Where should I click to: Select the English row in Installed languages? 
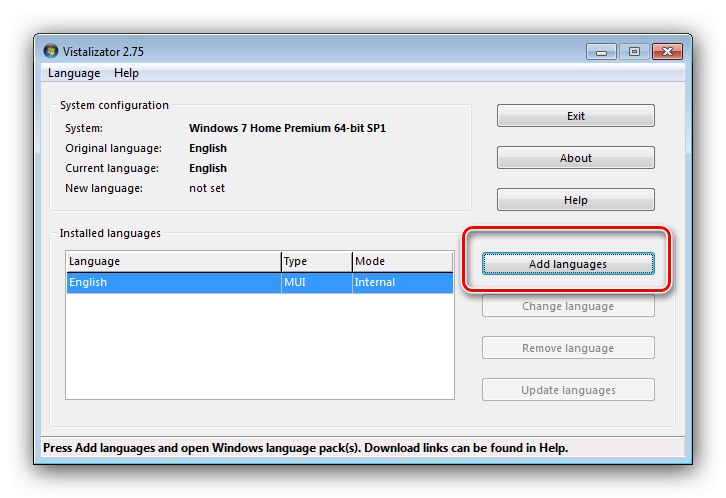click(x=260, y=282)
